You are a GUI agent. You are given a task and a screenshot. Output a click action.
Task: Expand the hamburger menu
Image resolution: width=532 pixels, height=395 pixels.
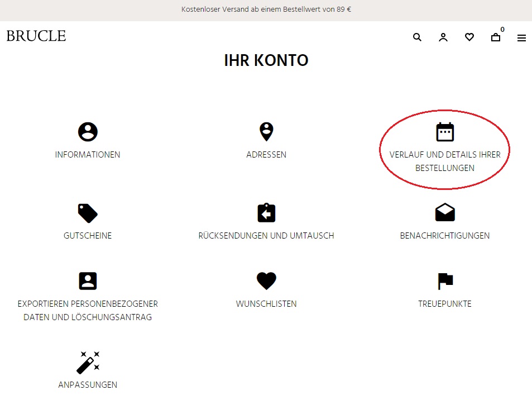point(521,38)
